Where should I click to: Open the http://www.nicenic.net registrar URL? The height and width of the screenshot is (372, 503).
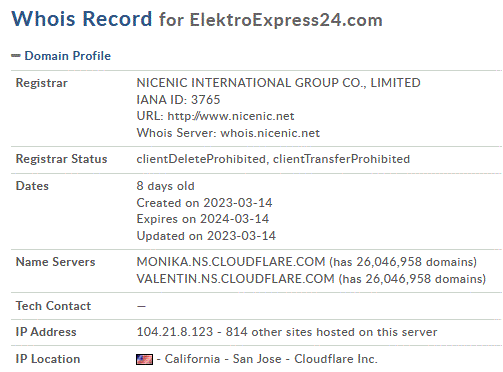click(231, 116)
